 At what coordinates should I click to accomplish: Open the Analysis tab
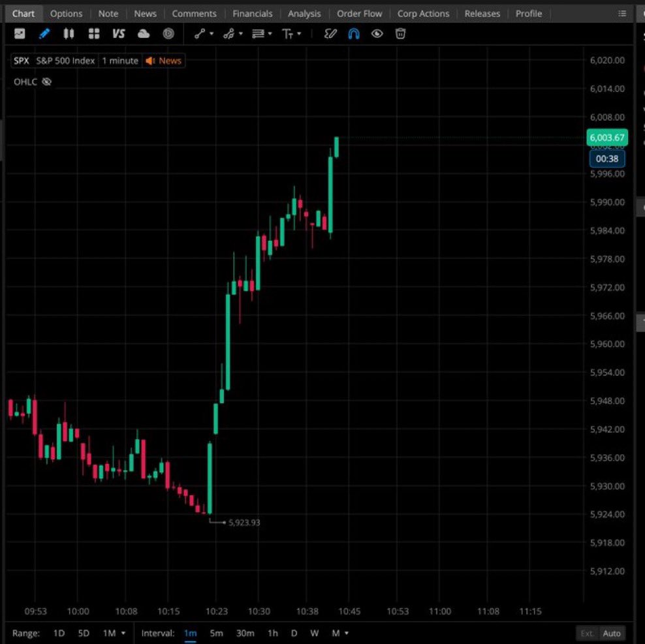[x=304, y=14]
